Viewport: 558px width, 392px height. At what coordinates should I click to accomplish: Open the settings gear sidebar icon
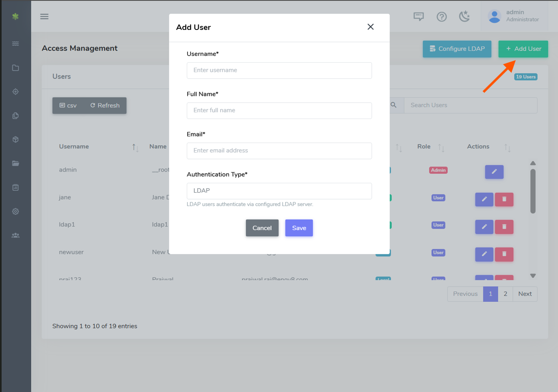(16, 212)
